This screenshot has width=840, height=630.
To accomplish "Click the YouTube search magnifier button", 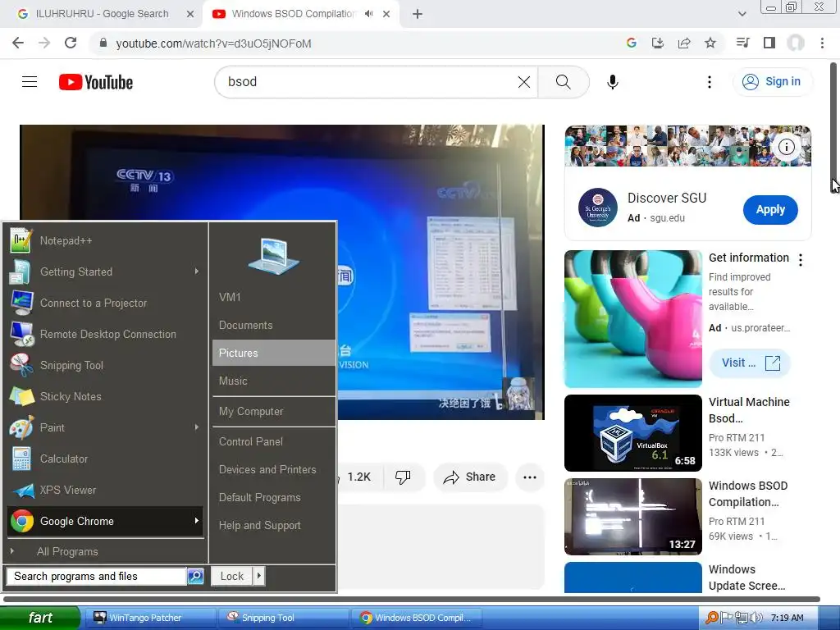I will tap(563, 82).
